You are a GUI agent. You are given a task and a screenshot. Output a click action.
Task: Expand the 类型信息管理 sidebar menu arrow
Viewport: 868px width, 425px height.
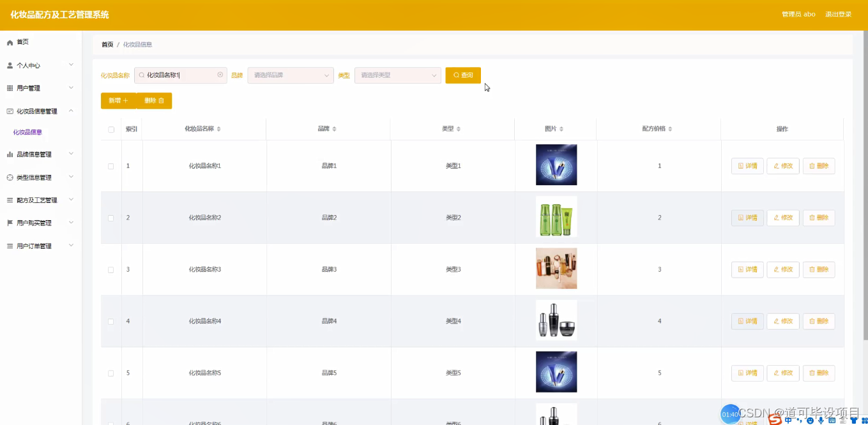pos(71,177)
